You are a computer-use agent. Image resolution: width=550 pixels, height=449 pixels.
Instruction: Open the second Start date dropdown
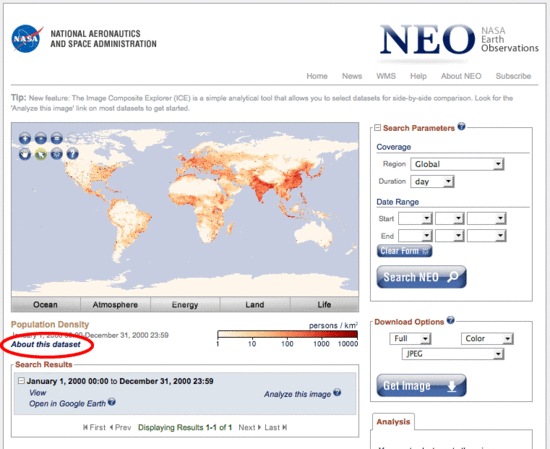[450, 218]
